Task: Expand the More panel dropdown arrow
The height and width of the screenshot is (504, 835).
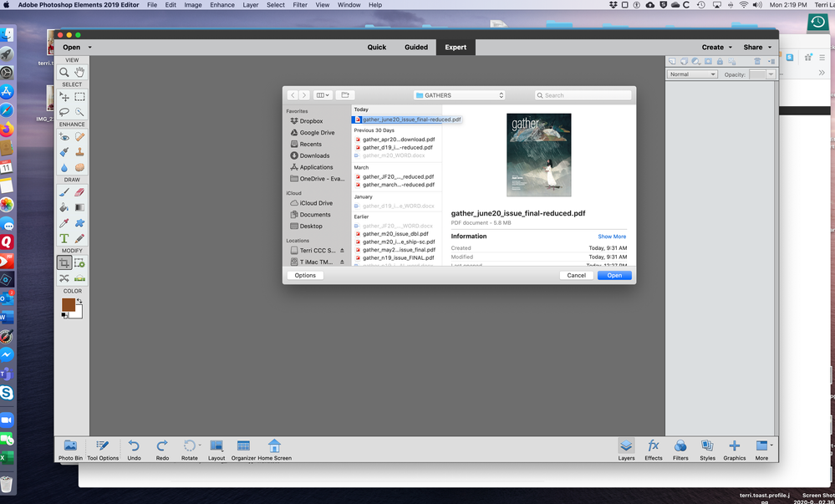Action: coord(771,445)
